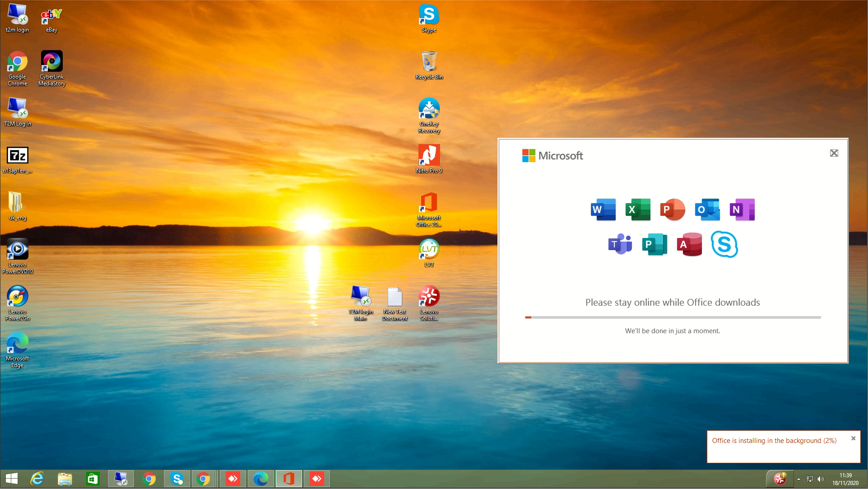Launch Nitro Pro 9

point(429,159)
